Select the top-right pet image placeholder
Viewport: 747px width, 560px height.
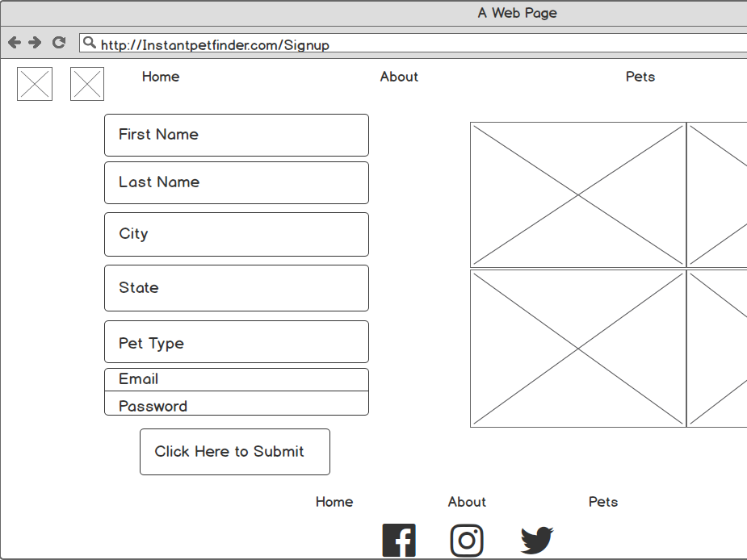717,194
